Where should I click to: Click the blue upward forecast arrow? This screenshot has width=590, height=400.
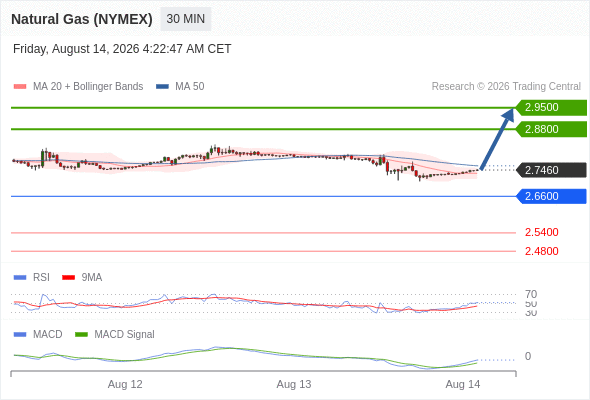click(497, 139)
